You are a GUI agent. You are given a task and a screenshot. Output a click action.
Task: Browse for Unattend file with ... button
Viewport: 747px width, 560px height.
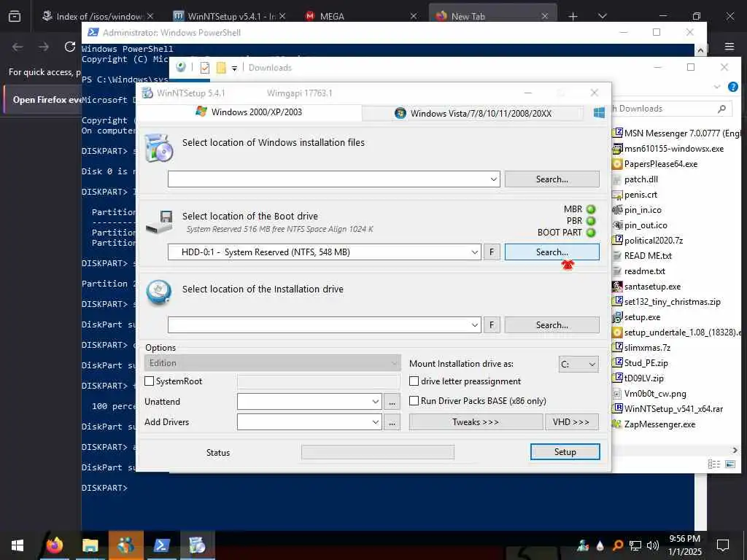coord(392,402)
